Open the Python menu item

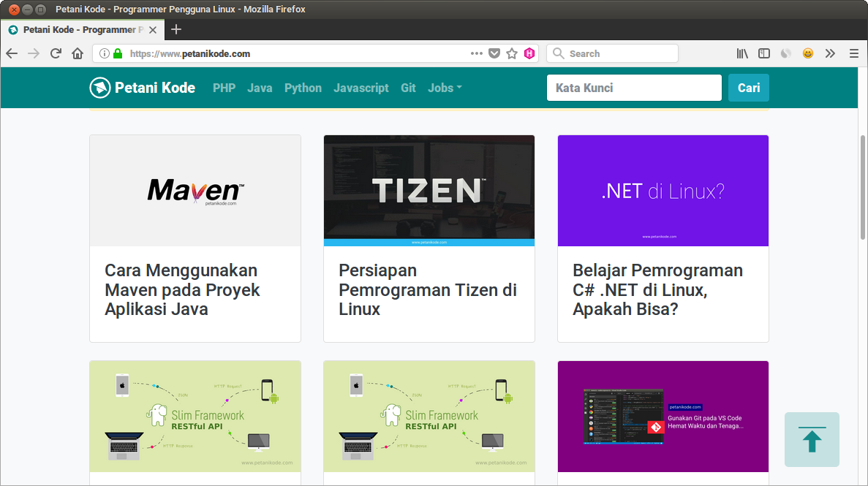point(303,88)
